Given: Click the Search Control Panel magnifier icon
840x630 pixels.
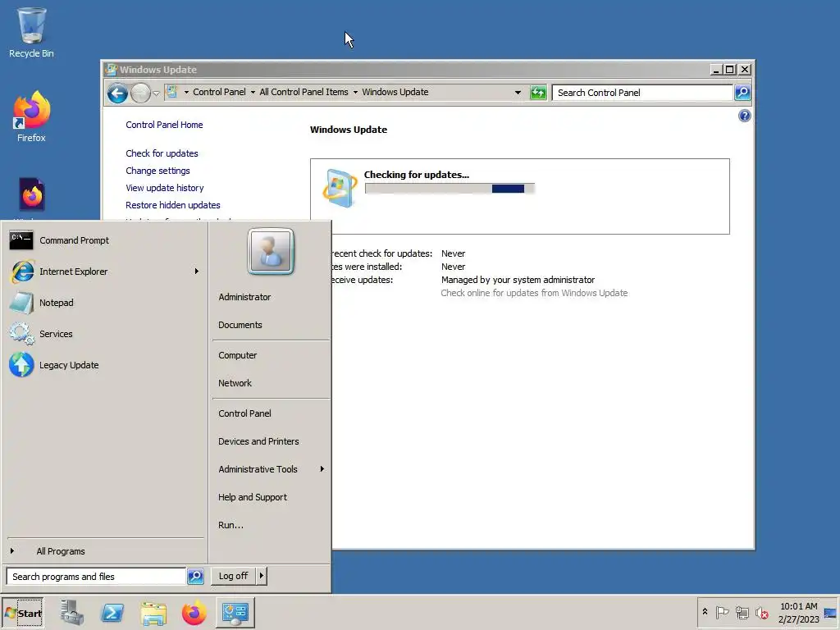Looking at the screenshot, I should [742, 93].
